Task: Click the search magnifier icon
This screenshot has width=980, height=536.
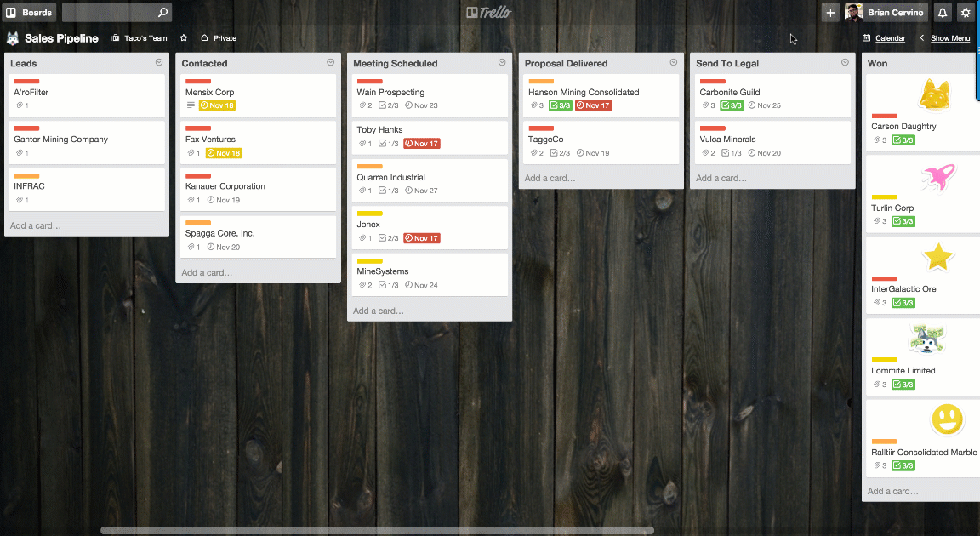Action: point(162,13)
